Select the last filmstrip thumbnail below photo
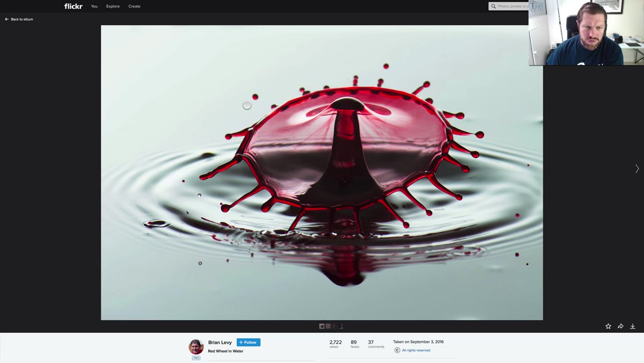Screen dimensions: 644x363 click(341, 326)
